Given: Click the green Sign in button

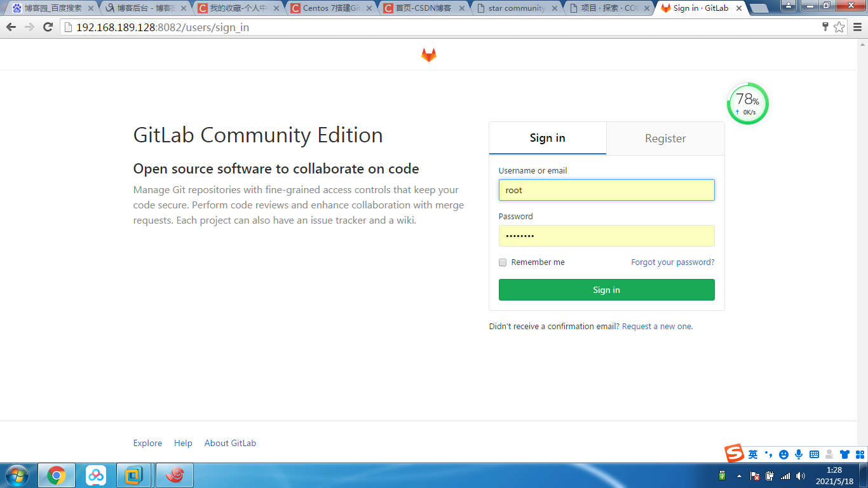Looking at the screenshot, I should (x=607, y=290).
